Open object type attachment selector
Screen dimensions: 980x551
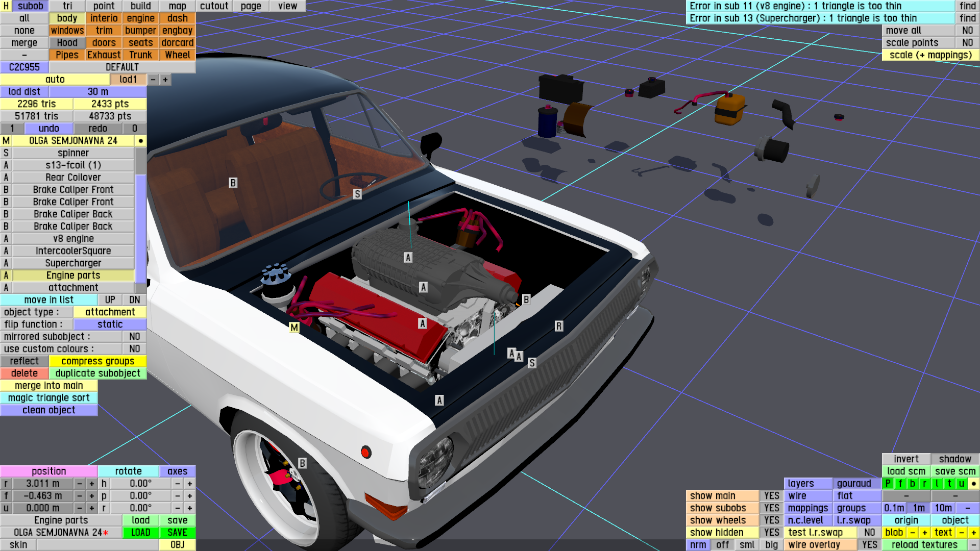click(x=110, y=312)
